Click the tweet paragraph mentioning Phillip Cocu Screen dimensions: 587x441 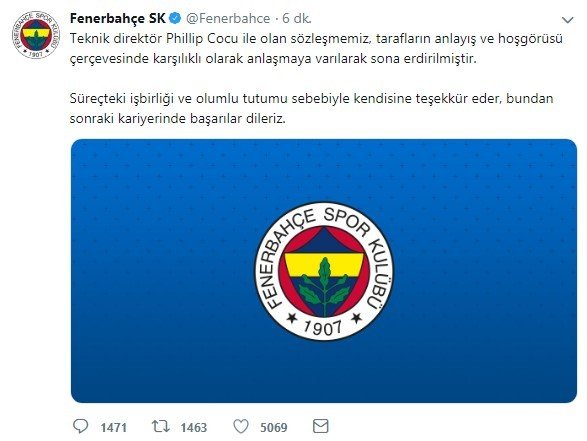click(x=316, y=49)
